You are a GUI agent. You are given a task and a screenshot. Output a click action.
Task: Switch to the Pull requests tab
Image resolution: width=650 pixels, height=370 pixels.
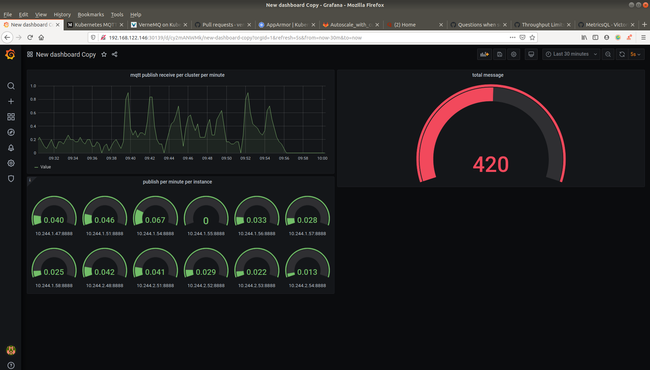coord(223,25)
